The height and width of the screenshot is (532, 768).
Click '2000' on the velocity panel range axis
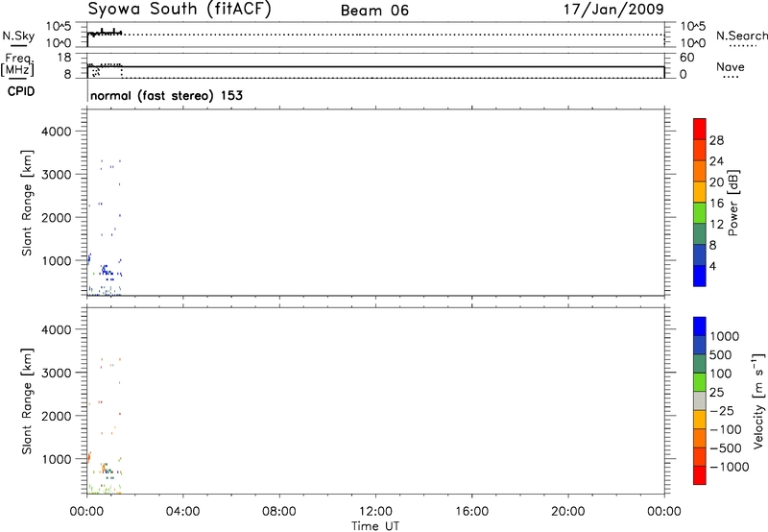coord(57,416)
